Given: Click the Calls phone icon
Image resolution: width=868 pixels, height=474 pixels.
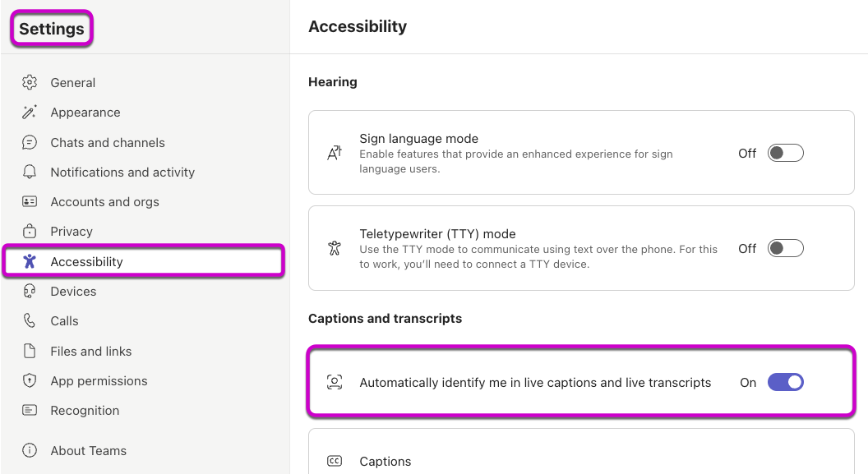Looking at the screenshot, I should tap(30, 321).
